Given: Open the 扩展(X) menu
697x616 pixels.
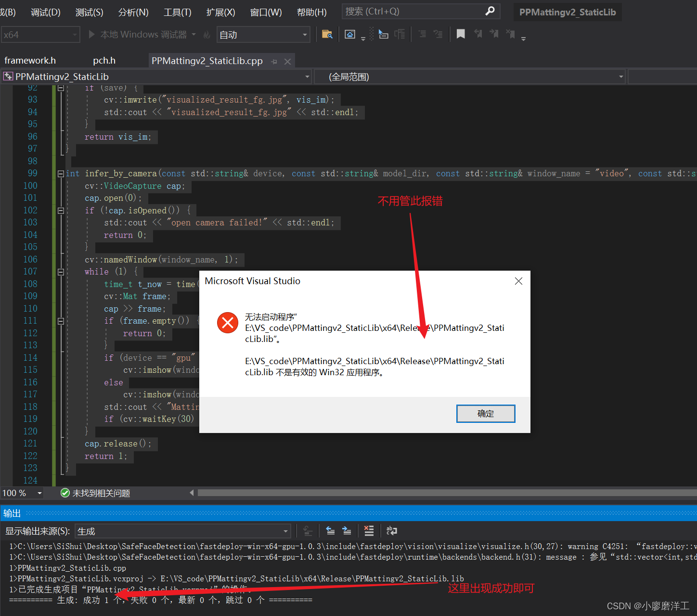Looking at the screenshot, I should [x=221, y=12].
